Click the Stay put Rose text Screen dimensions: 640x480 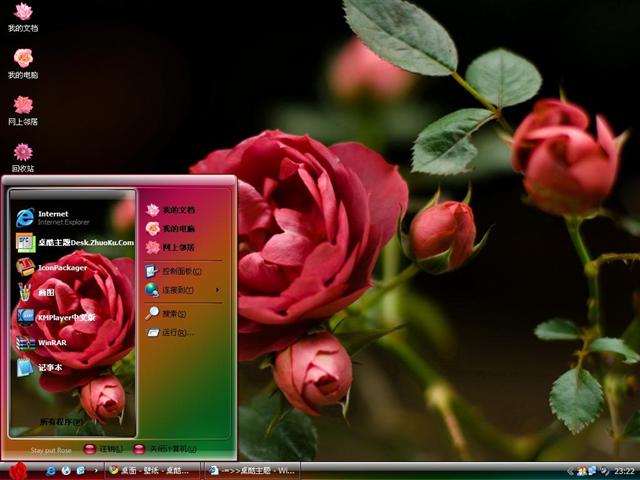coord(51,450)
